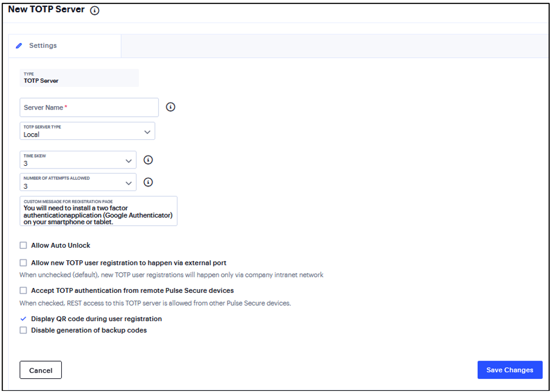The width and height of the screenshot is (552, 392).
Task: Select the Settings tab
Action: [43, 46]
